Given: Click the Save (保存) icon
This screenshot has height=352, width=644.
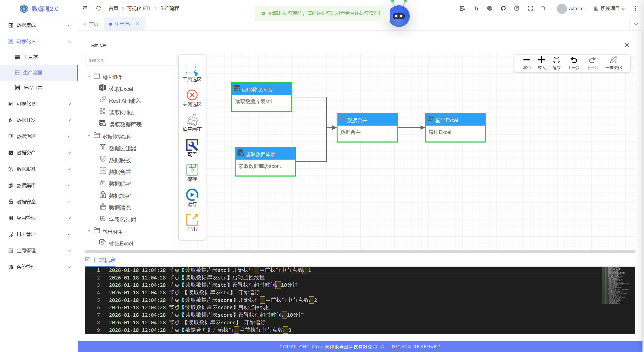Looking at the screenshot, I should pyautogui.click(x=192, y=170).
